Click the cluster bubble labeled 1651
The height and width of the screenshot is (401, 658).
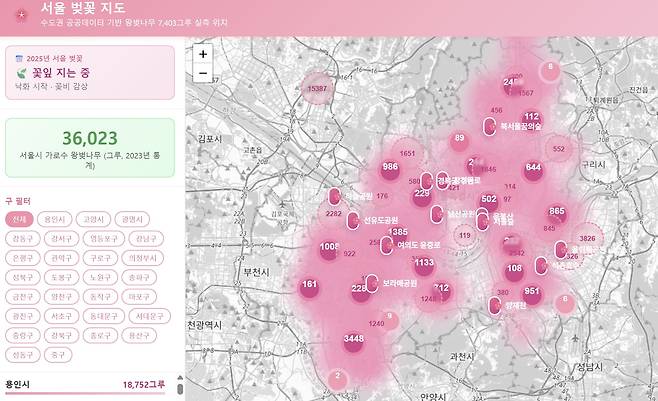pos(407,154)
